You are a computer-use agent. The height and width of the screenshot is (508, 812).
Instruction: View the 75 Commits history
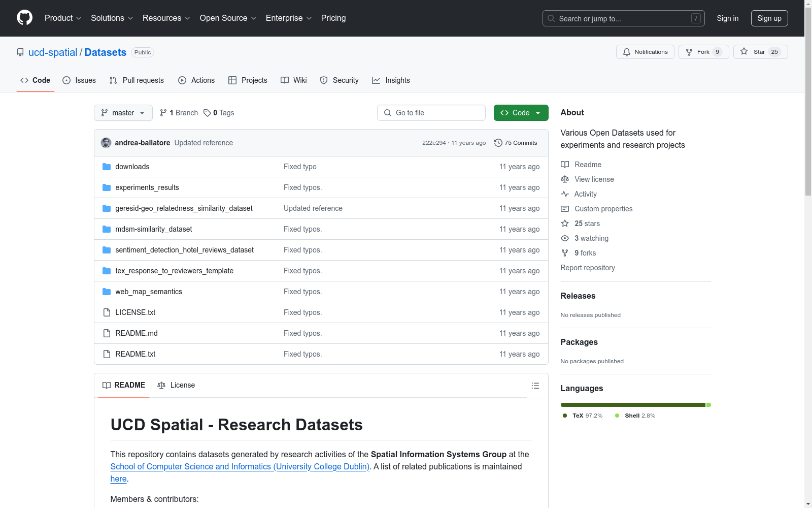coord(516,143)
